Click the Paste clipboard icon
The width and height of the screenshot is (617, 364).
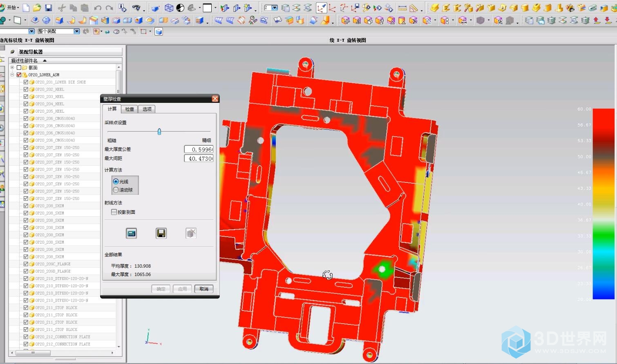(85, 8)
